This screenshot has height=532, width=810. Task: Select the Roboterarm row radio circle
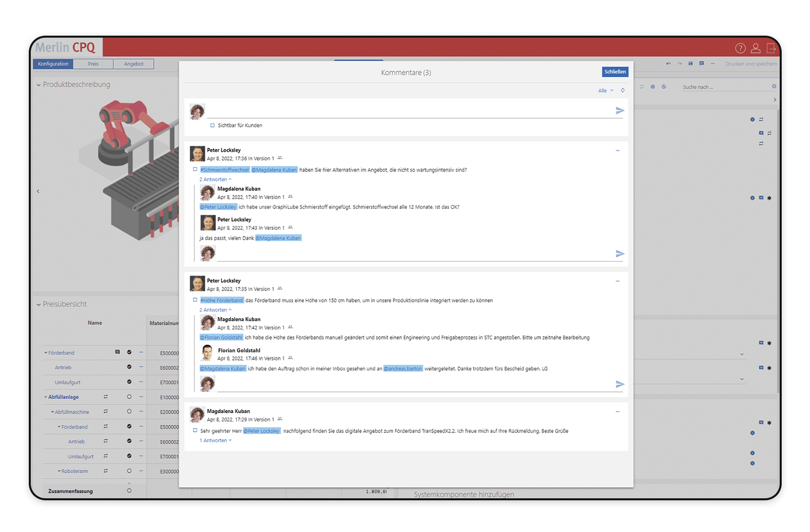[x=129, y=471]
